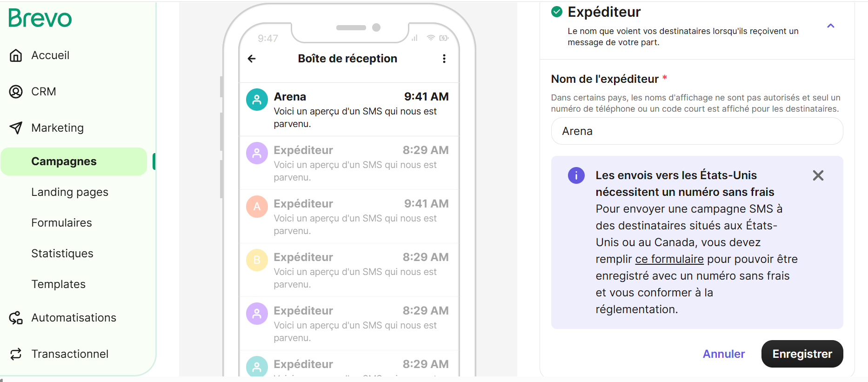Collapse the Expéditeur section chevron

coord(831,26)
